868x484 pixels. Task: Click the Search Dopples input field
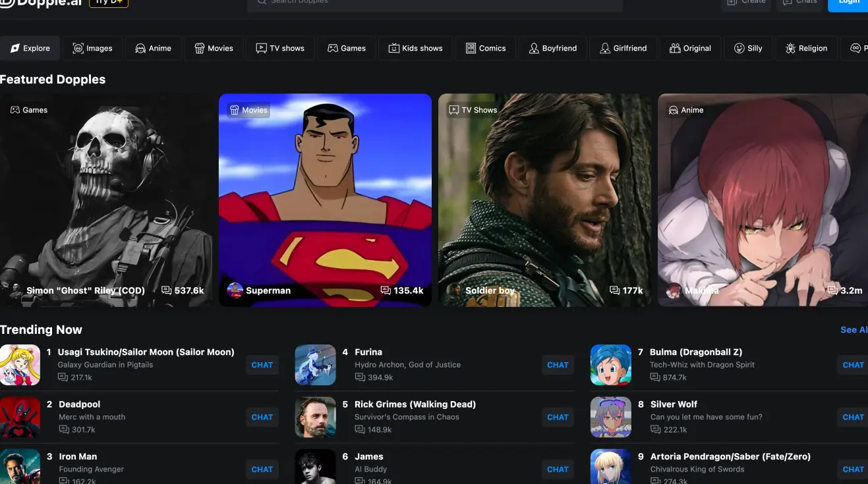(x=435, y=3)
